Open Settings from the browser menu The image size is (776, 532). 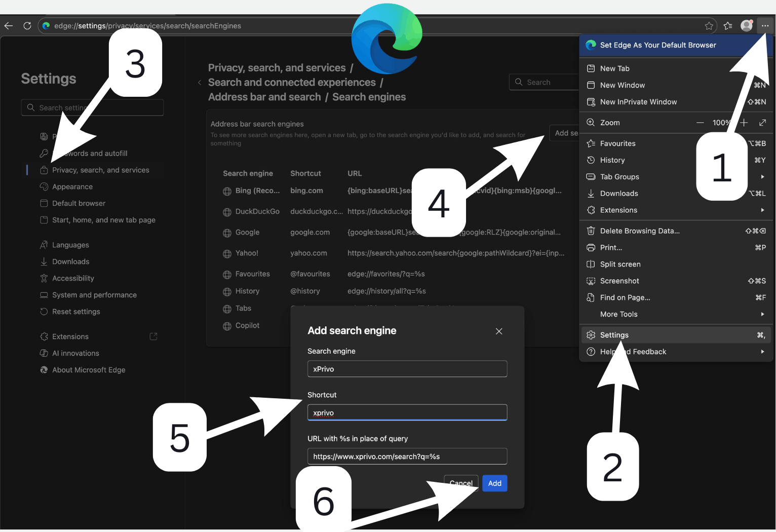point(676,335)
